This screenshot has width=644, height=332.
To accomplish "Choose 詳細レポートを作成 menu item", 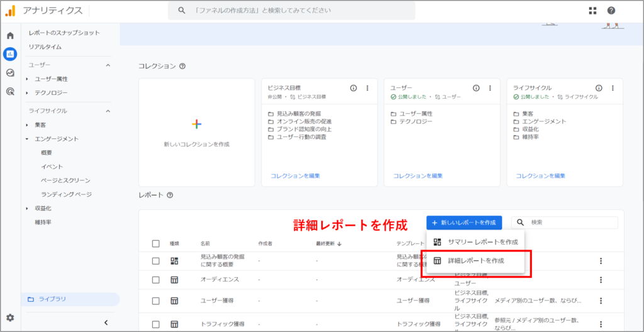I will pos(475,260).
